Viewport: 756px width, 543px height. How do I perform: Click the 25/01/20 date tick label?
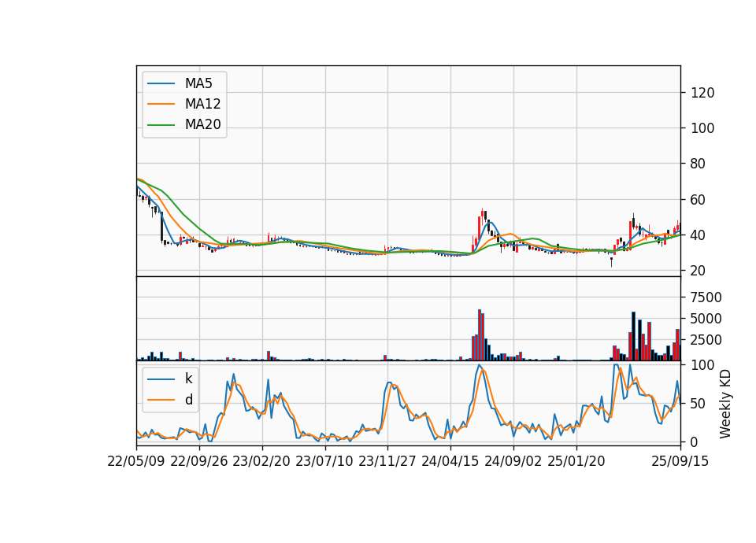(576, 461)
